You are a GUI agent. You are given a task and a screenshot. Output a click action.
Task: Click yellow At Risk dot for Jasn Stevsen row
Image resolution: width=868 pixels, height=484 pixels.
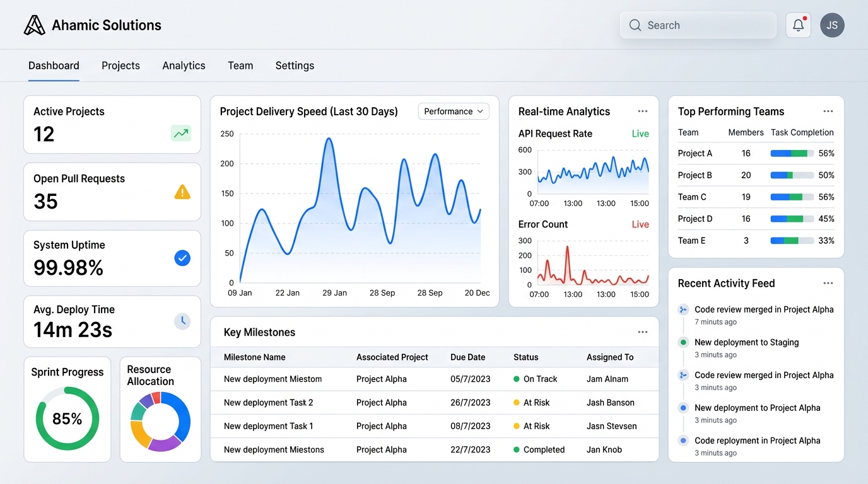click(517, 426)
